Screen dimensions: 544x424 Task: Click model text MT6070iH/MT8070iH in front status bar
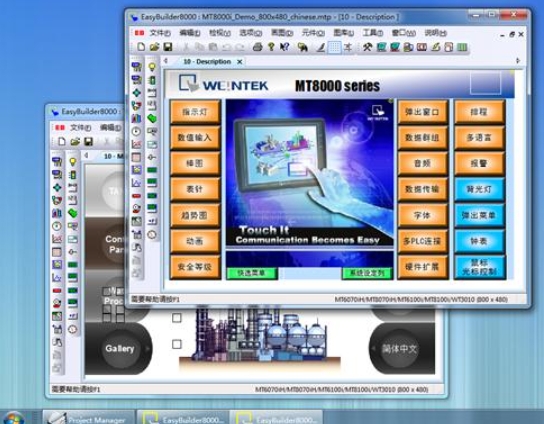coord(421,299)
